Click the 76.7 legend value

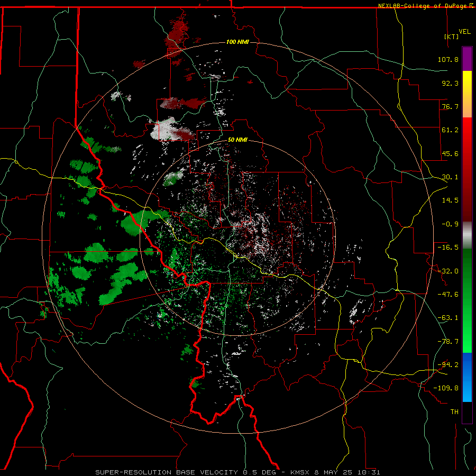450,106
